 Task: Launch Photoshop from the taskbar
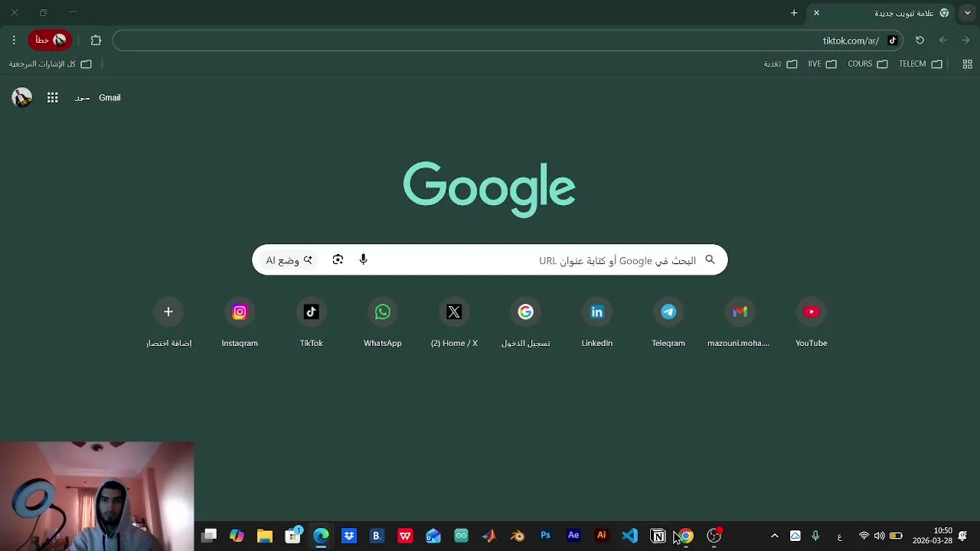click(545, 536)
